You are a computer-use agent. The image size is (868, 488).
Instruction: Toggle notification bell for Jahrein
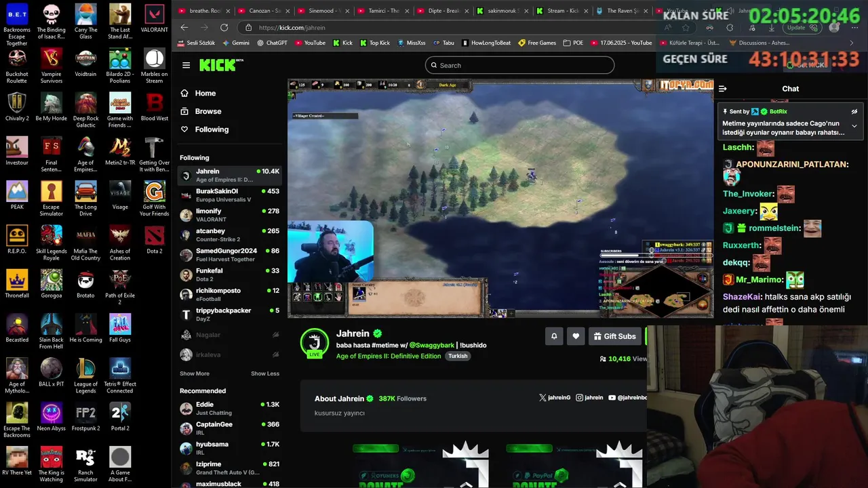coord(554,336)
